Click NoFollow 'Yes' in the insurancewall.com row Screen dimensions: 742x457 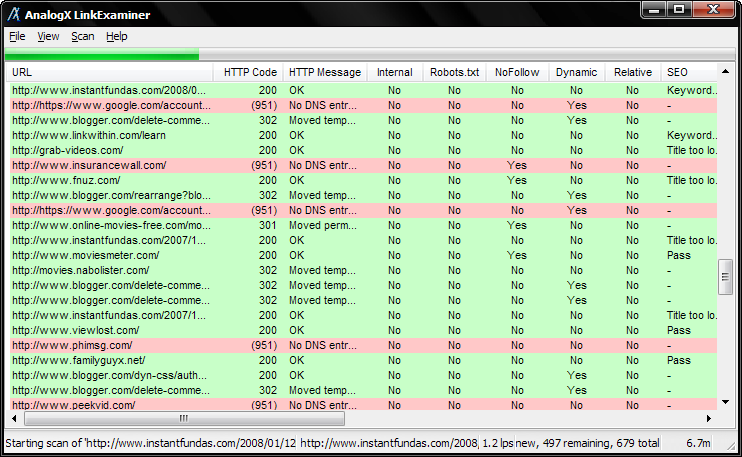click(517, 166)
